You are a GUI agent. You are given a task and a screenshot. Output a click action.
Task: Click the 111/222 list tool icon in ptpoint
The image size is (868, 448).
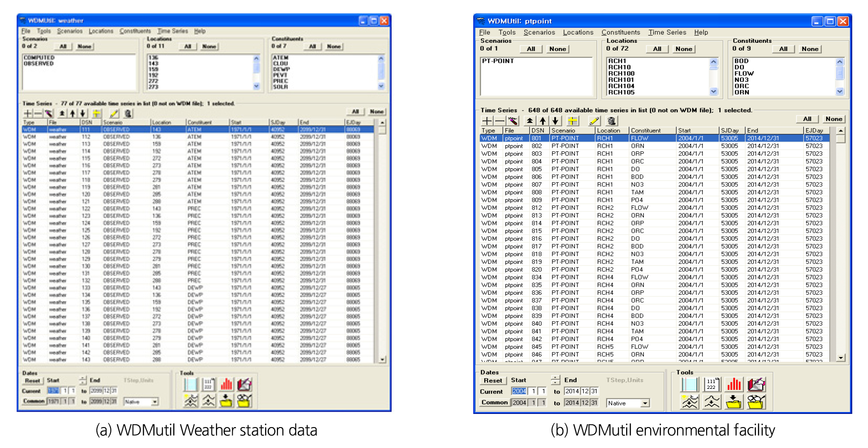coord(712,385)
